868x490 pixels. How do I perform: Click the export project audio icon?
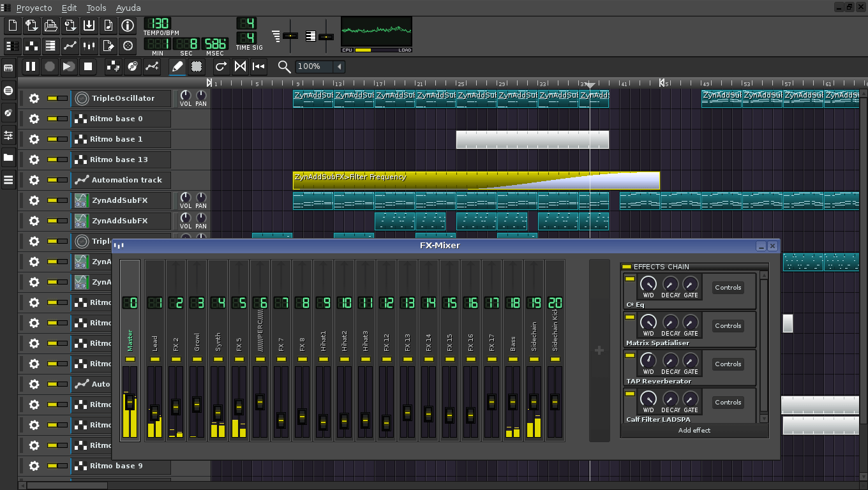[x=108, y=26]
